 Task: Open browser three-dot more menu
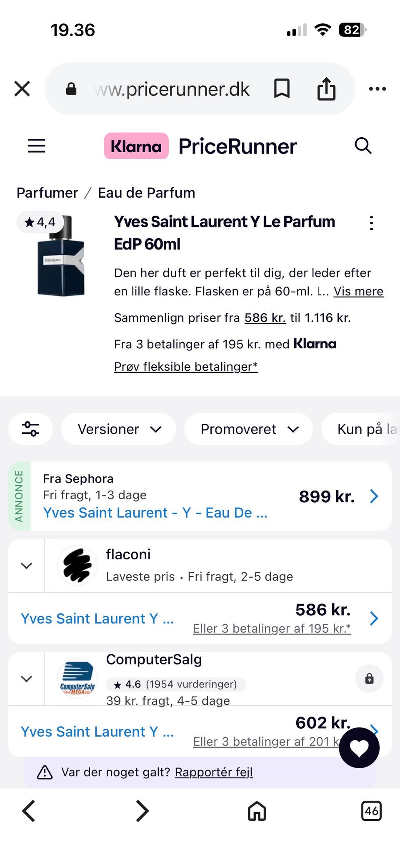[x=377, y=89]
